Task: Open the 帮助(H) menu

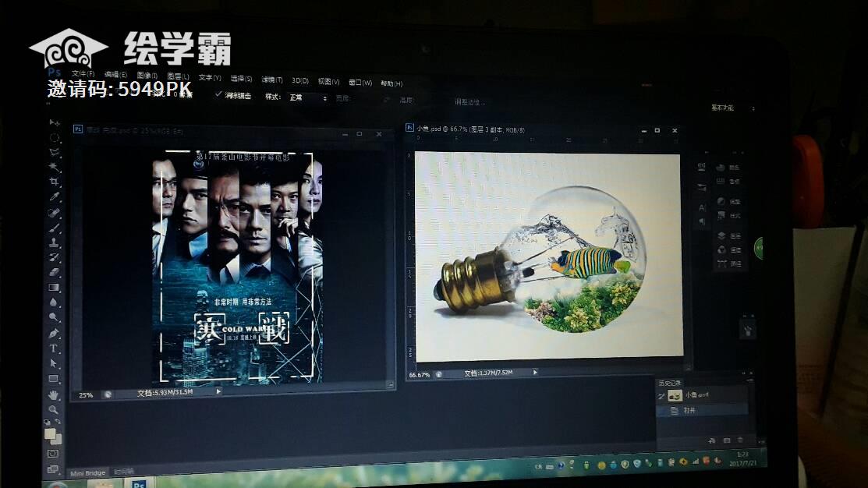Action: [391, 83]
